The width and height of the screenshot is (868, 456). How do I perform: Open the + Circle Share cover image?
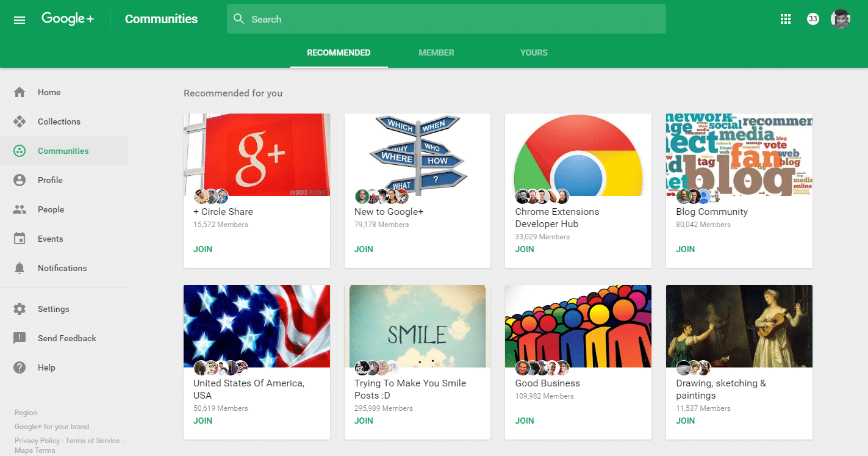point(257,154)
